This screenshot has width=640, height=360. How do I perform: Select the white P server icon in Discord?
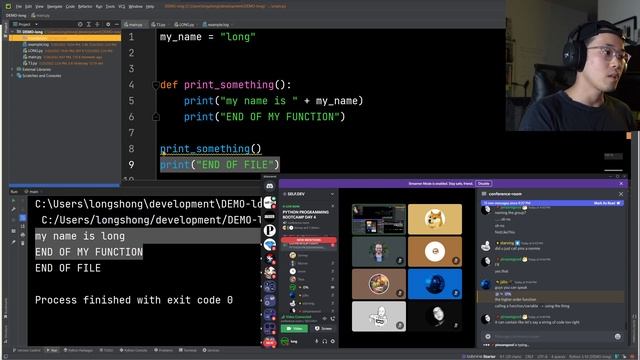tap(269, 231)
